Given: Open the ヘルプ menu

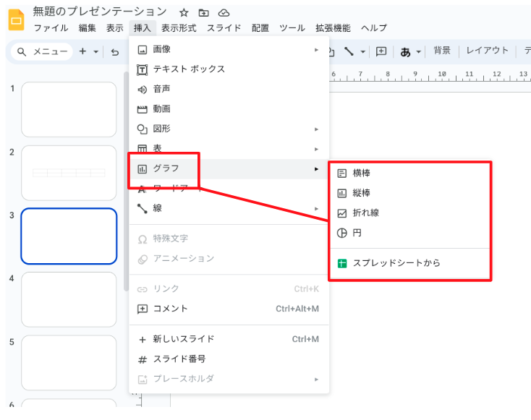Looking at the screenshot, I should [374, 27].
